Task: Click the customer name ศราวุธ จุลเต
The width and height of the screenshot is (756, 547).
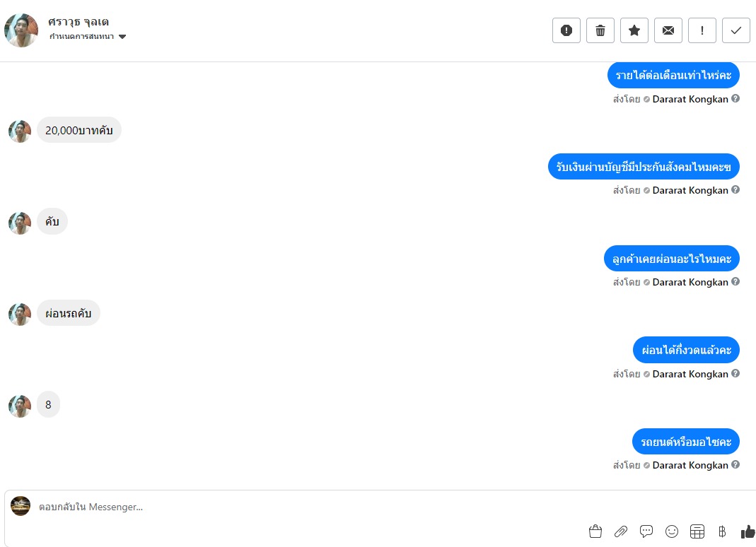Action: click(x=78, y=22)
